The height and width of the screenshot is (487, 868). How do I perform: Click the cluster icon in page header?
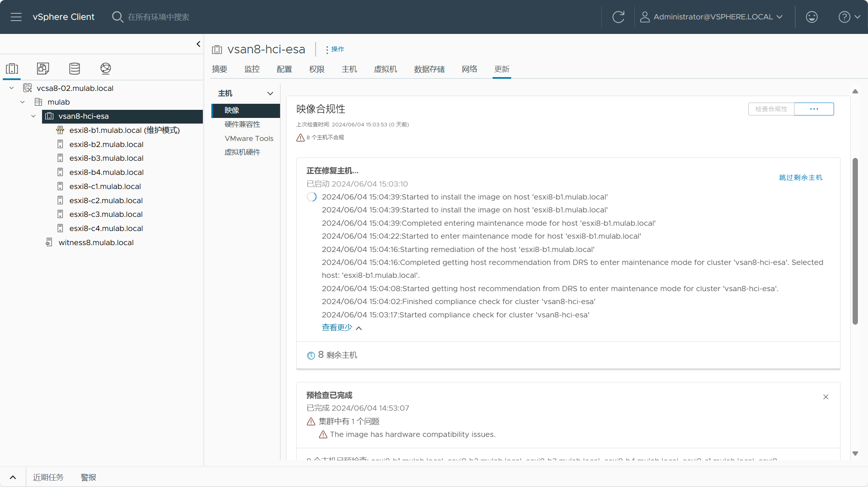pyautogui.click(x=217, y=49)
